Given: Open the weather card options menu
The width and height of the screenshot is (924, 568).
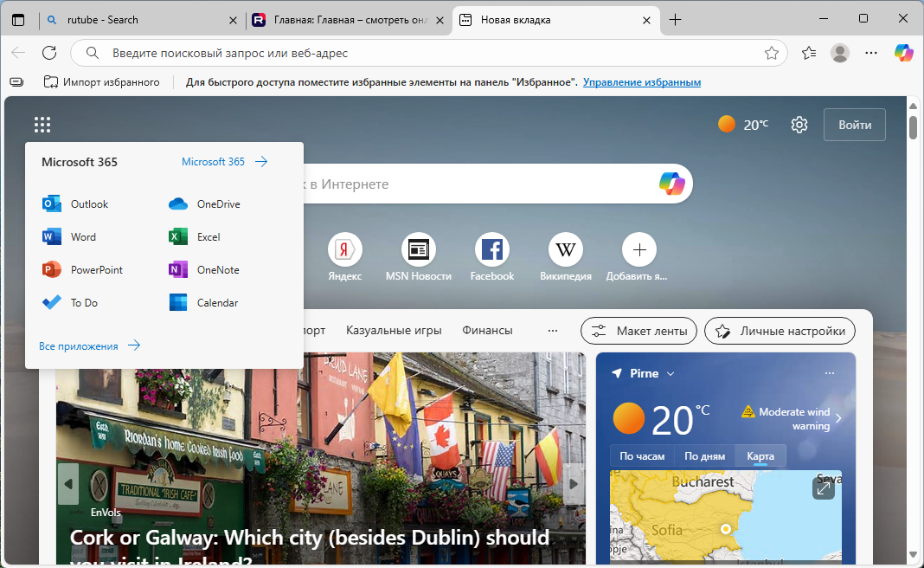Looking at the screenshot, I should [828, 371].
